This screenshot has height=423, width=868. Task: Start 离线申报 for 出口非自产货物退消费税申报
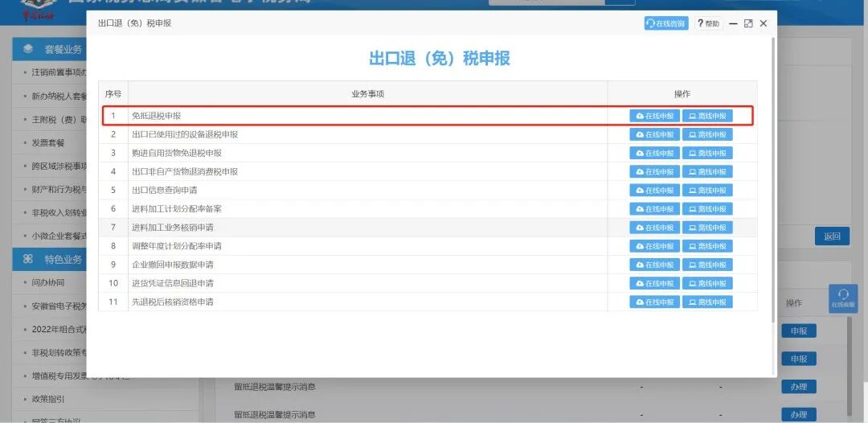pyautogui.click(x=707, y=171)
